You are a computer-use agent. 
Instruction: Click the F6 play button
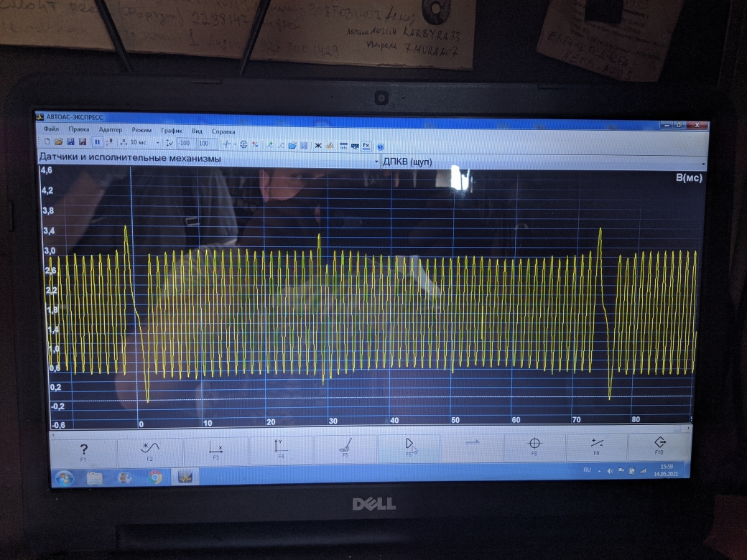(409, 448)
